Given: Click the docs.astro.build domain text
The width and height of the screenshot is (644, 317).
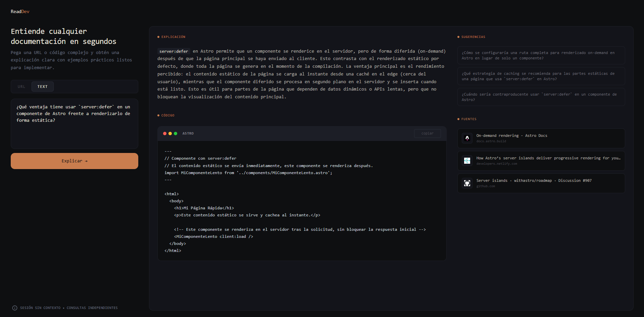Looking at the screenshot, I should click(x=491, y=141).
